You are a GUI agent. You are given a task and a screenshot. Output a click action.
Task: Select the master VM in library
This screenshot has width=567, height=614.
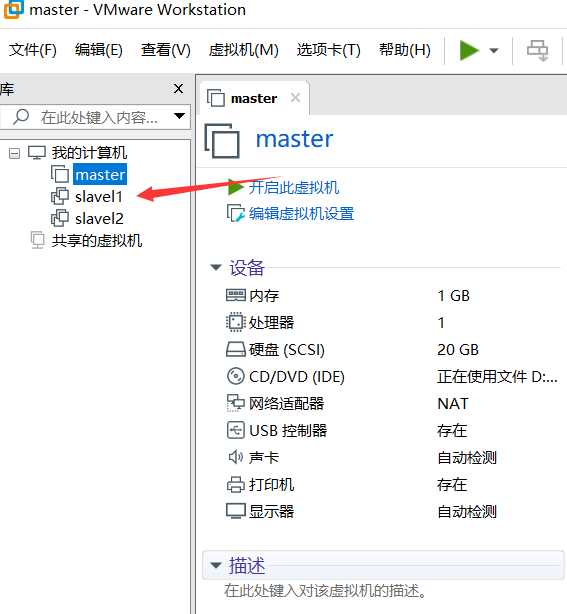[x=100, y=174]
